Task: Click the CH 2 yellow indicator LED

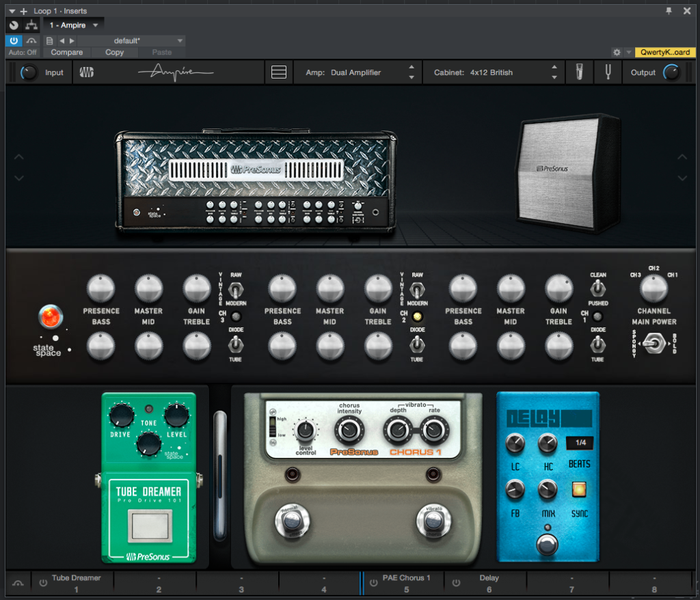Action: click(x=417, y=316)
